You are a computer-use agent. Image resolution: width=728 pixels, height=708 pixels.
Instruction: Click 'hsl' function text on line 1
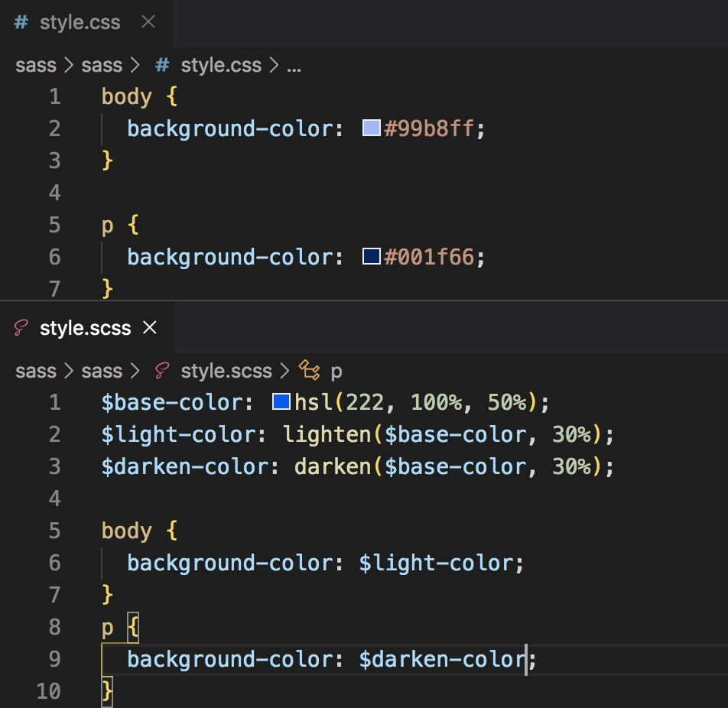pyautogui.click(x=314, y=402)
